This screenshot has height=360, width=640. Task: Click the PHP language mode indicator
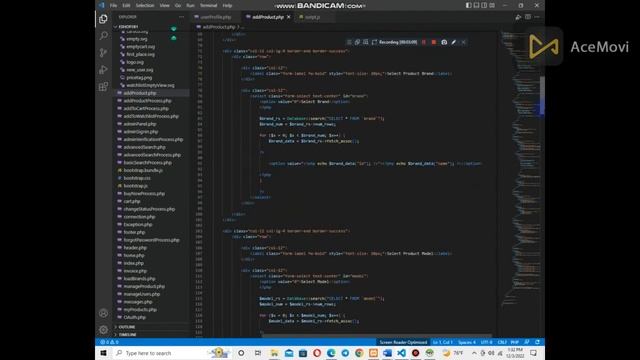[x=515, y=342]
